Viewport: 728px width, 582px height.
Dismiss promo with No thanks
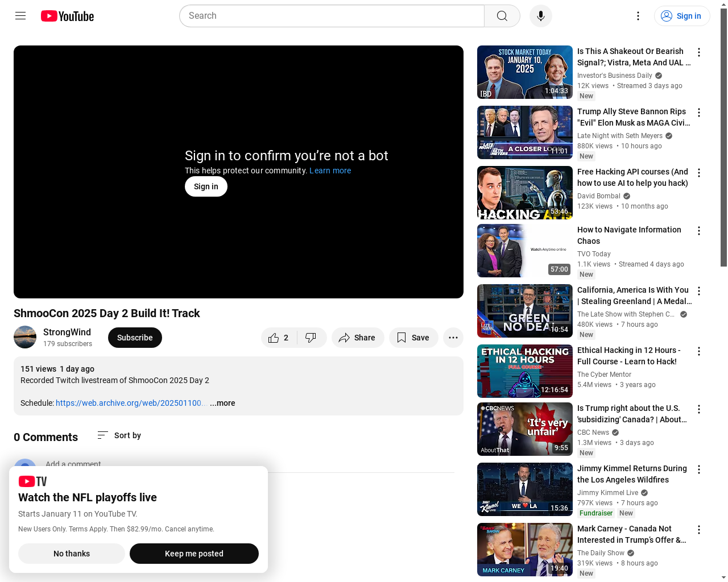pos(72,554)
